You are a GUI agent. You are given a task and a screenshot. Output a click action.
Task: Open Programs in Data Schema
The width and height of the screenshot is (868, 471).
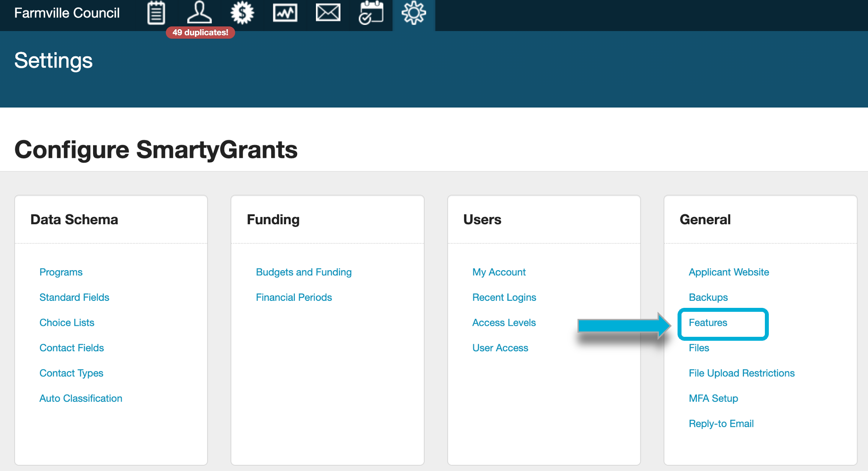tap(61, 272)
